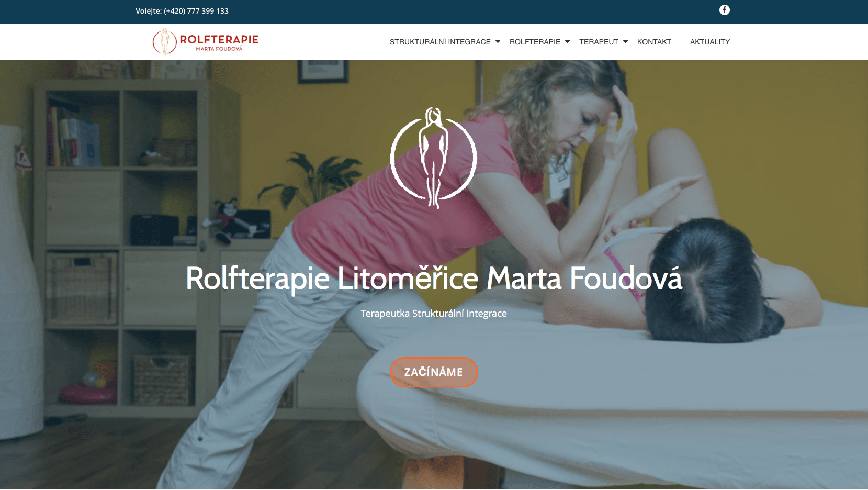Expand the Rolfterapie menu dropdown arrow

tap(567, 42)
